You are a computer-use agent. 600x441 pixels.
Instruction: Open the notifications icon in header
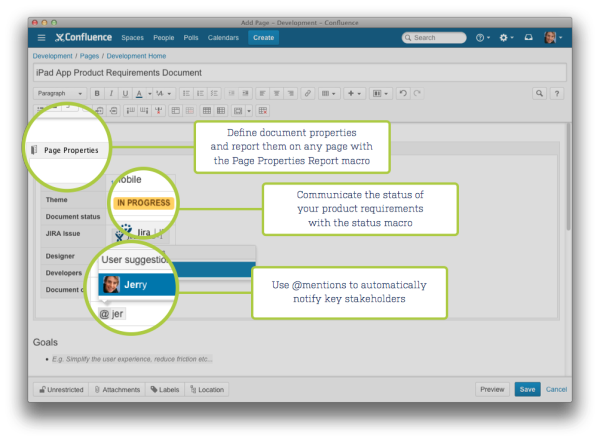point(529,37)
